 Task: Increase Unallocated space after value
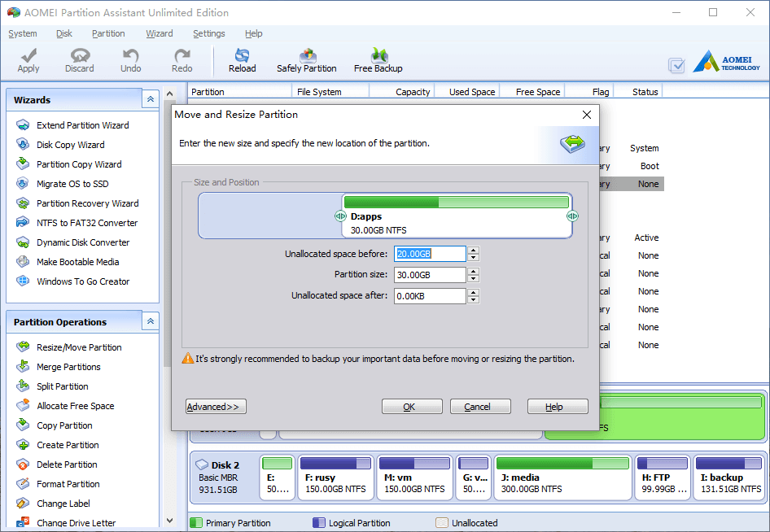click(474, 293)
